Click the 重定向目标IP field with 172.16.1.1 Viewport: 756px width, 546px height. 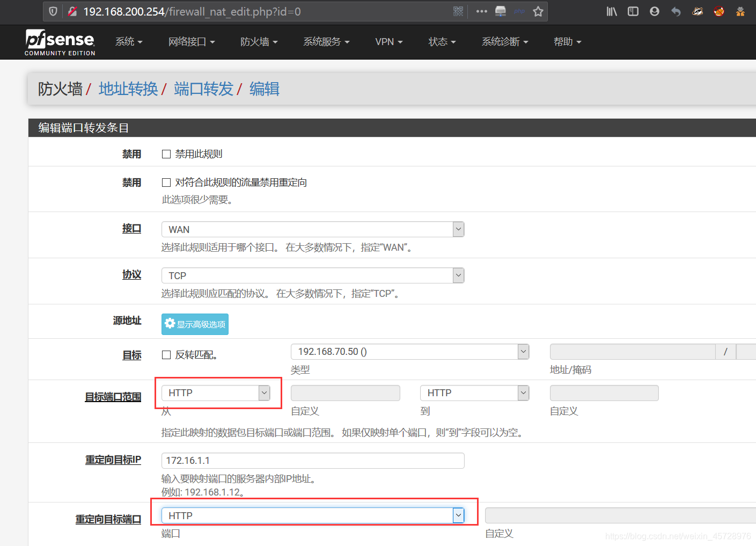click(x=313, y=461)
